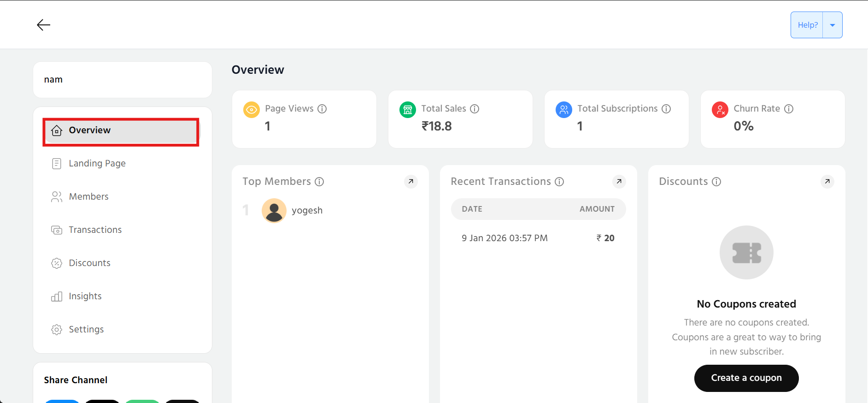
Task: Click the Discounts card info icon
Action: [x=716, y=182]
